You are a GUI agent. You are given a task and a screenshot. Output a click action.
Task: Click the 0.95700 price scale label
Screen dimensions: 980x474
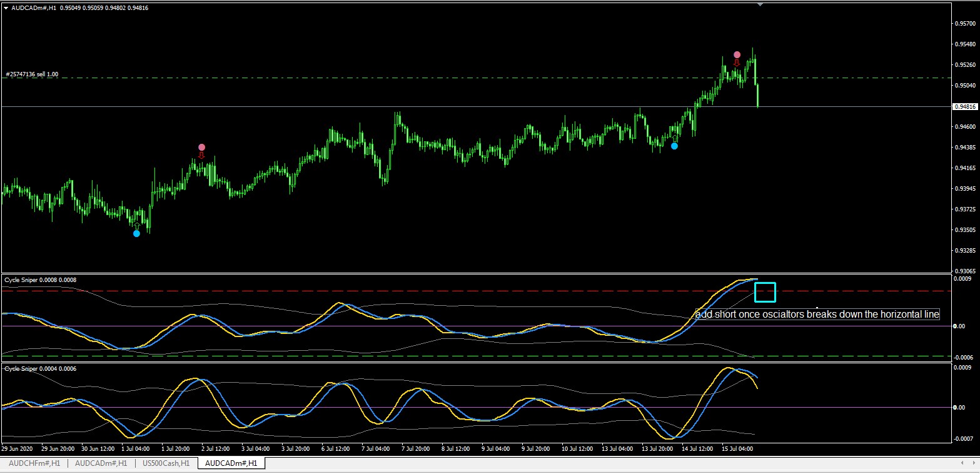point(964,24)
